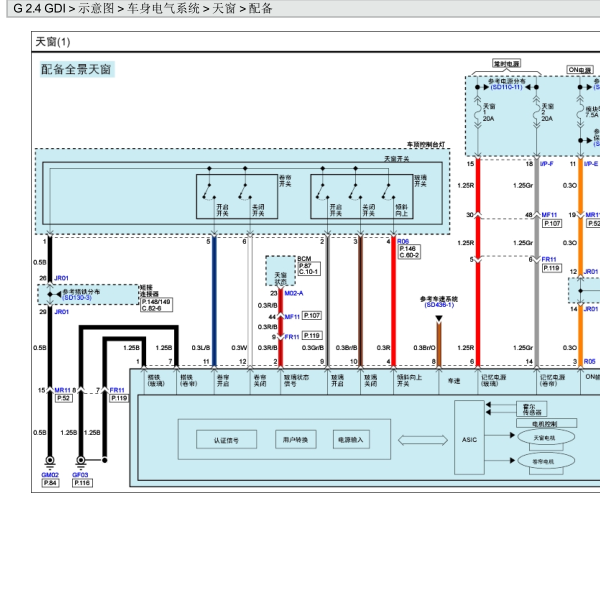The image size is (600, 600).
Task: Click the 配备全景天窗 highlighted label
Action: (x=77, y=69)
